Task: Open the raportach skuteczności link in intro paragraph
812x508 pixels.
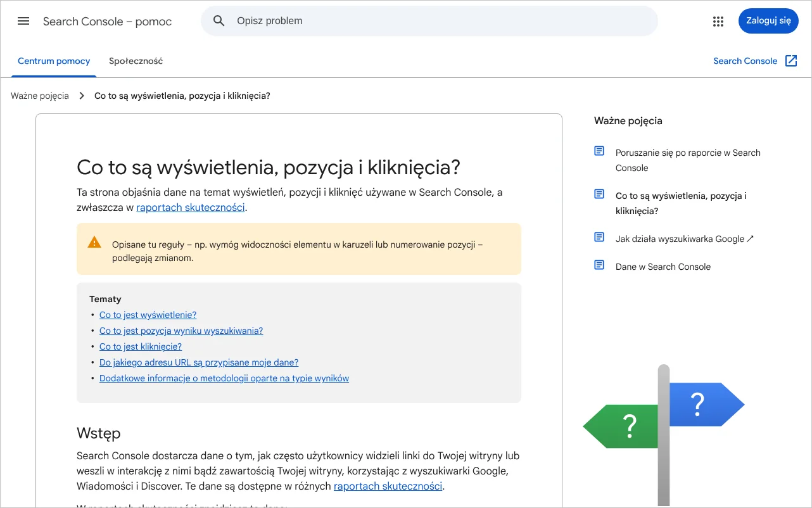Action: (x=191, y=208)
